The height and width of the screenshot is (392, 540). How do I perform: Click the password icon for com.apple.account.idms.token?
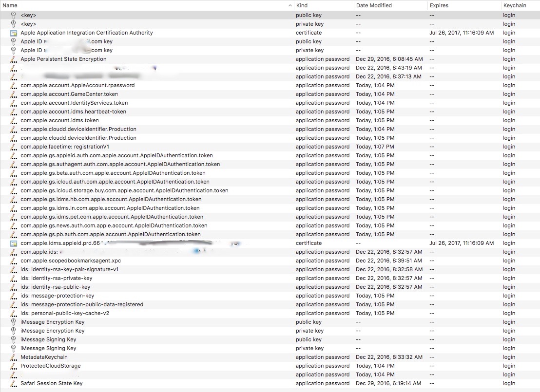(x=14, y=120)
